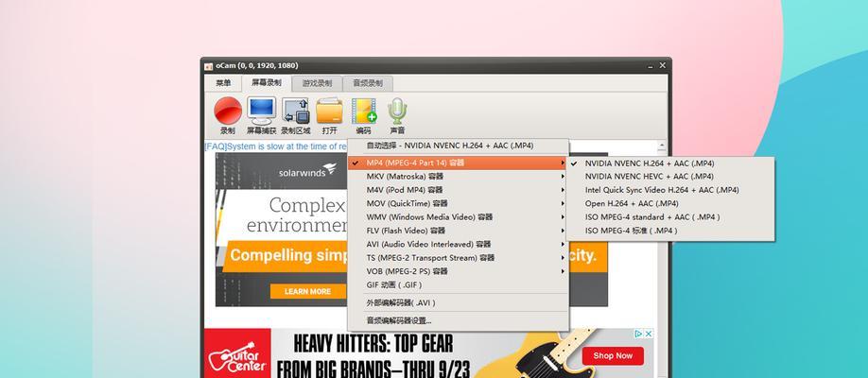The image size is (868, 378).
Task: Click AdChoices icon on Guitar Center ad
Action: (x=637, y=334)
